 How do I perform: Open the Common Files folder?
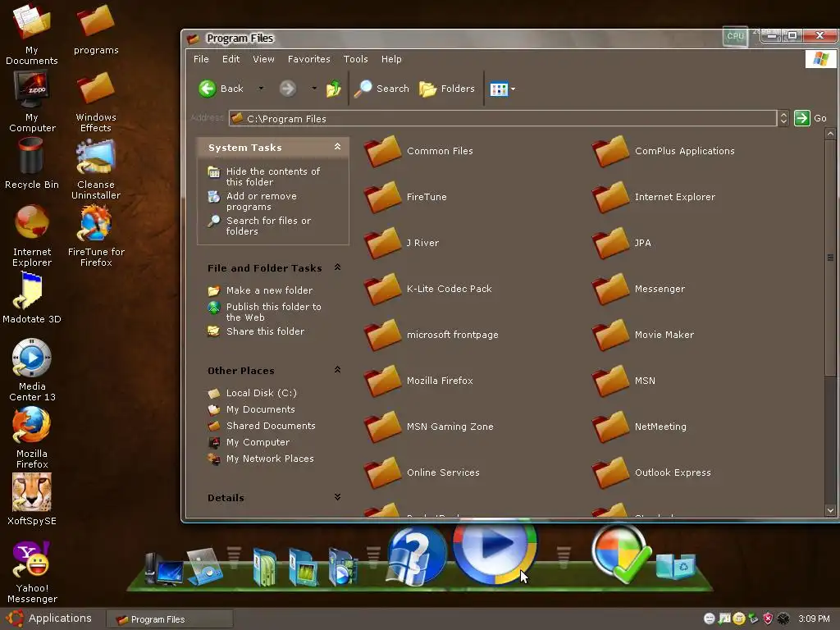point(418,151)
